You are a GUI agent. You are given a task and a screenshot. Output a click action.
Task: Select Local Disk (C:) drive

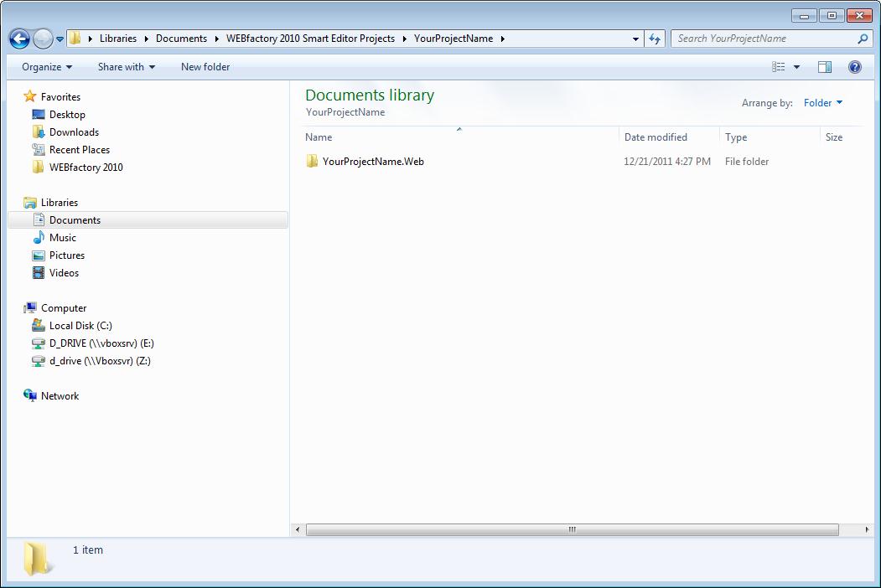tap(80, 326)
